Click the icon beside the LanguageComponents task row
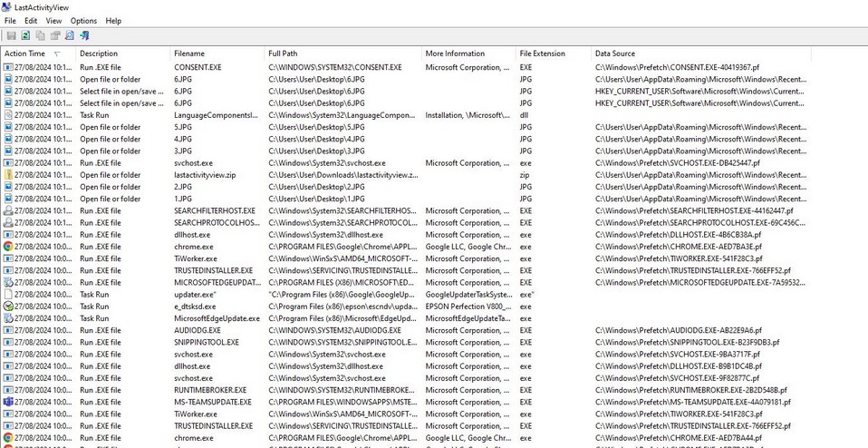This screenshot has height=448, width=868. (8, 115)
